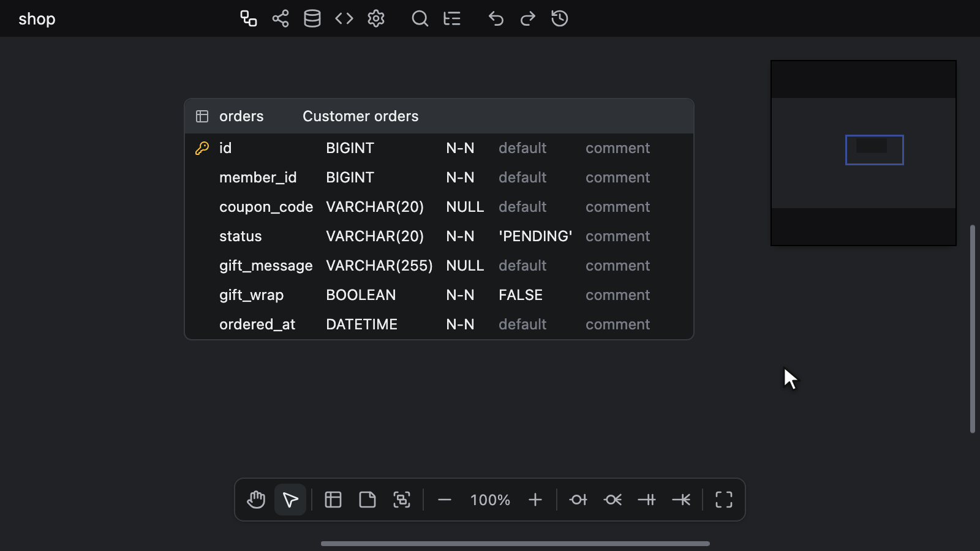
Task: Toggle NULL constraint on coupon_code
Action: coord(465,207)
